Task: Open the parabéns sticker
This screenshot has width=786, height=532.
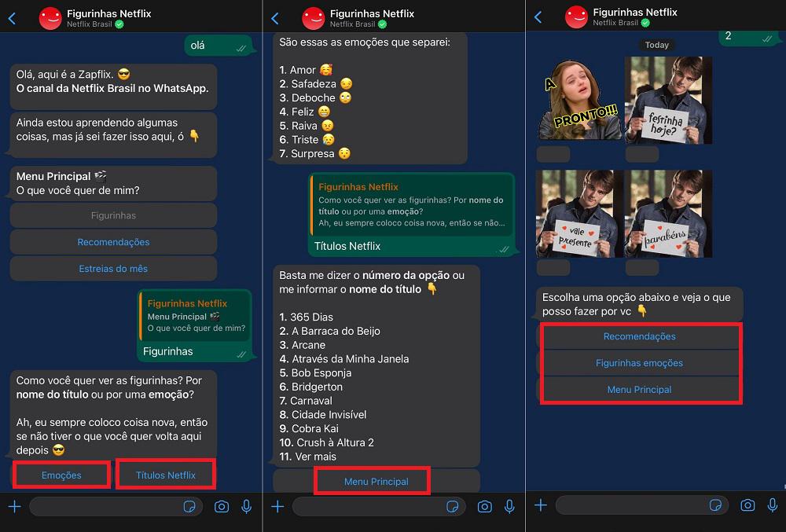Action: click(668, 214)
